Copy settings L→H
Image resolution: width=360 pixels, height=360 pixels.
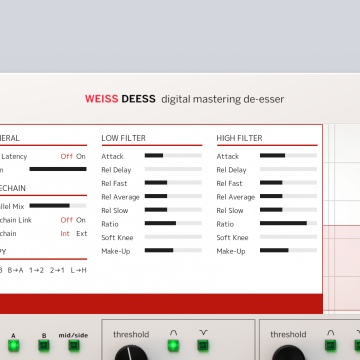(78, 270)
